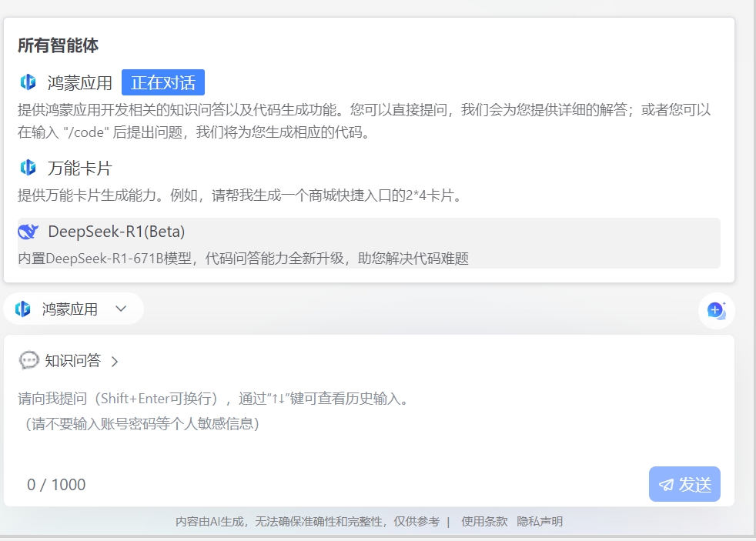Click the 鸿蒙应用 agent logo icon in list
756x541 pixels.
coord(28,82)
